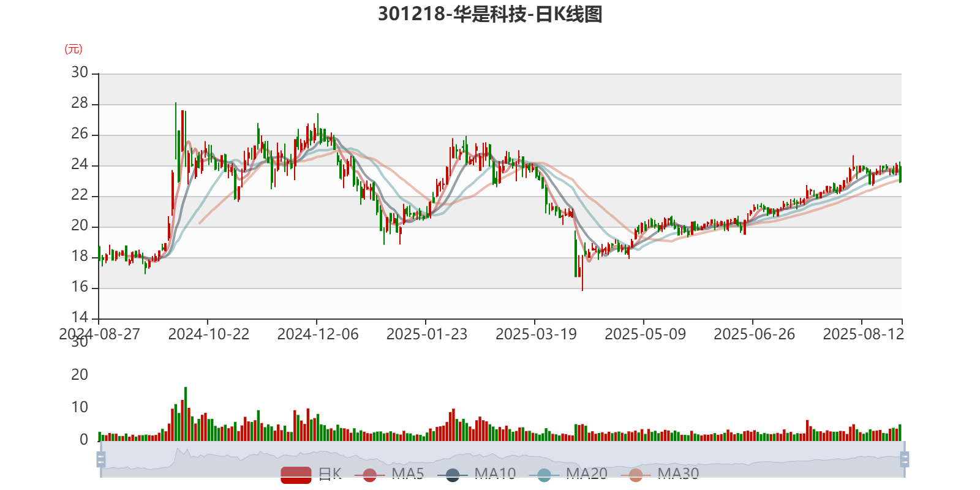The image size is (980, 490).
Task: Click the 2025-03-19 date axis label
Action: click(536, 334)
